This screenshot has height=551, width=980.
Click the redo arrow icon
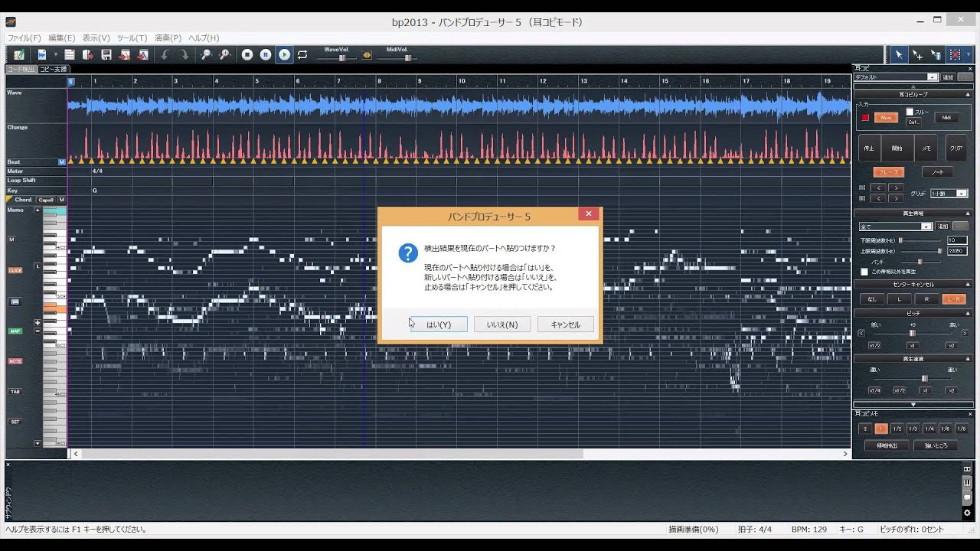tap(184, 54)
